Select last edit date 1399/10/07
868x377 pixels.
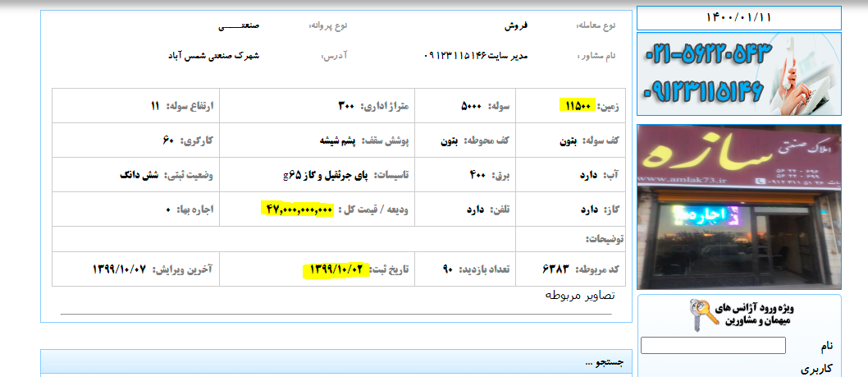pyautogui.click(x=120, y=269)
